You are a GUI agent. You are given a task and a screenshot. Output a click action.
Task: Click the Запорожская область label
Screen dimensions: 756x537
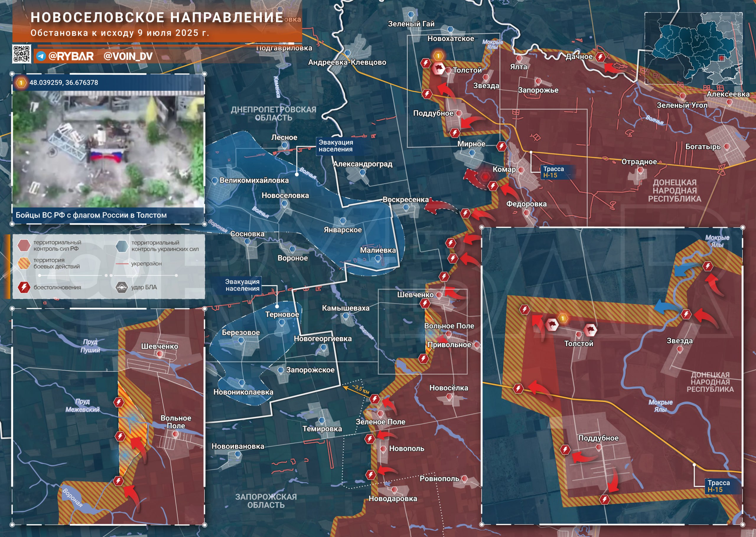pos(266,501)
